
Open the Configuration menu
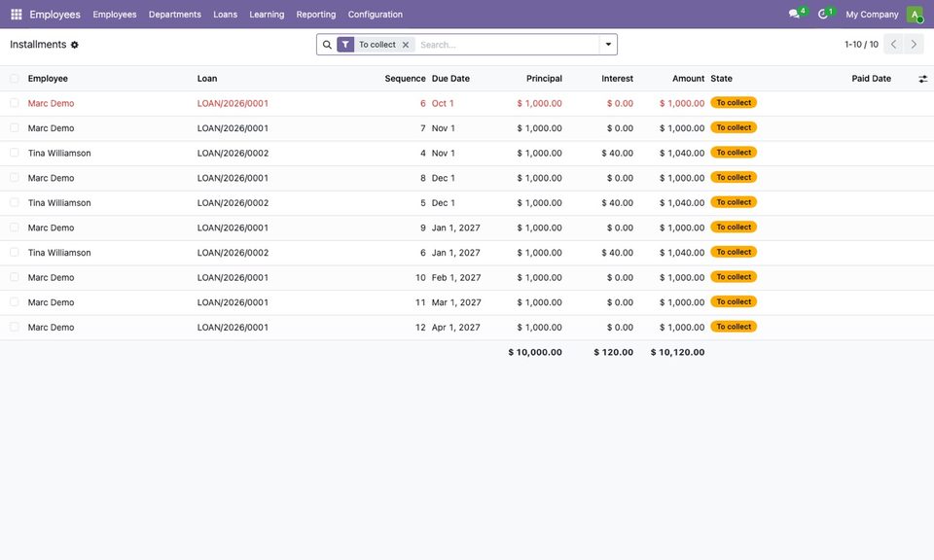[x=376, y=15]
